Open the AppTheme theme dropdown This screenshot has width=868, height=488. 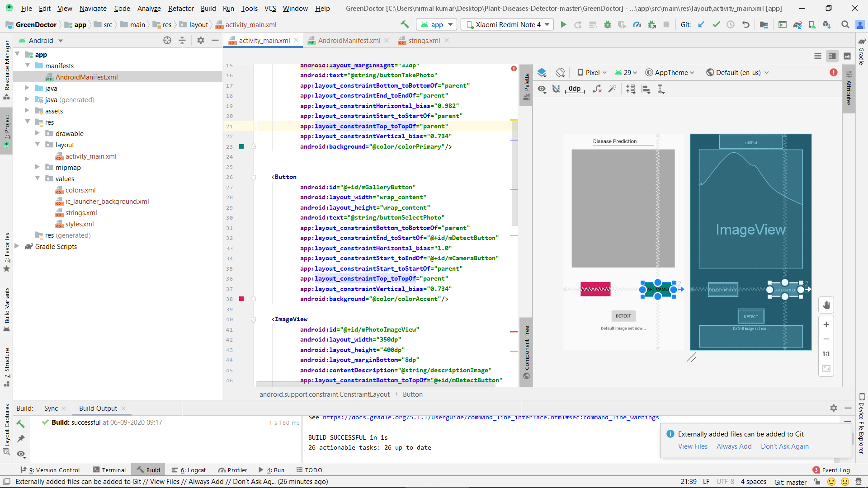670,72
